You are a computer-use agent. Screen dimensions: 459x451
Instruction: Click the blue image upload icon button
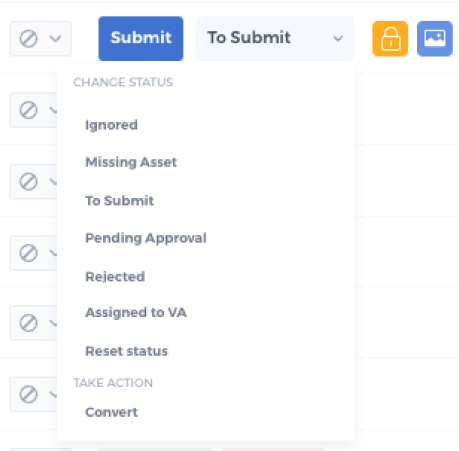pos(435,39)
